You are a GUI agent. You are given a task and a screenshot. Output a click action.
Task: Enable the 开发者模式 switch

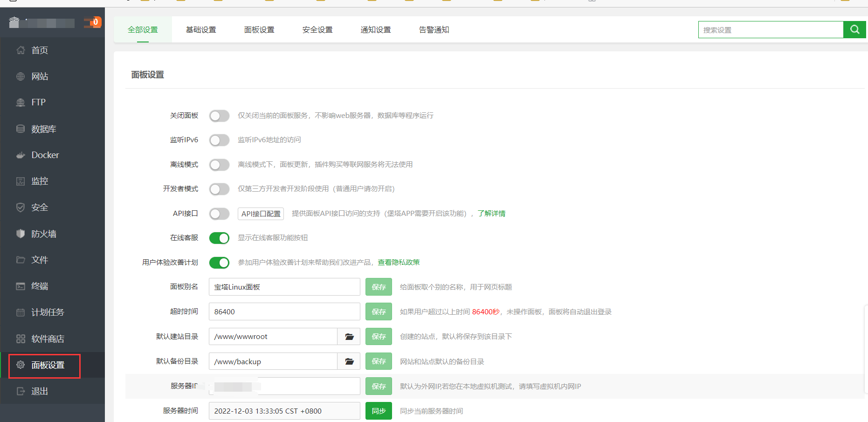pos(219,189)
